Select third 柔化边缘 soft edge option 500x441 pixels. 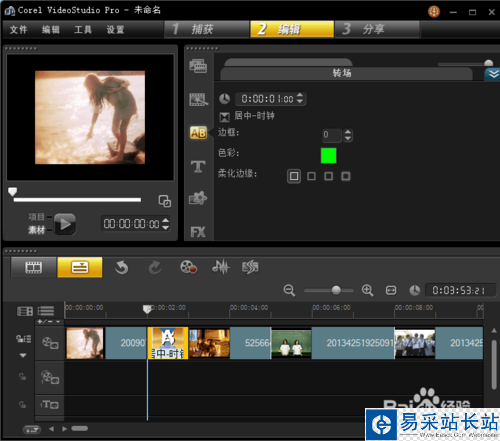pos(329,176)
